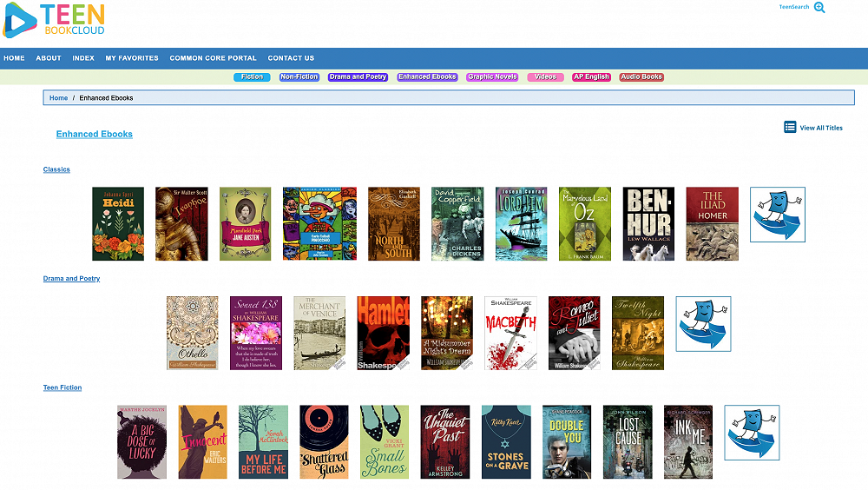Select the Graphic Novels category tab
The image size is (868, 490).
pos(492,77)
